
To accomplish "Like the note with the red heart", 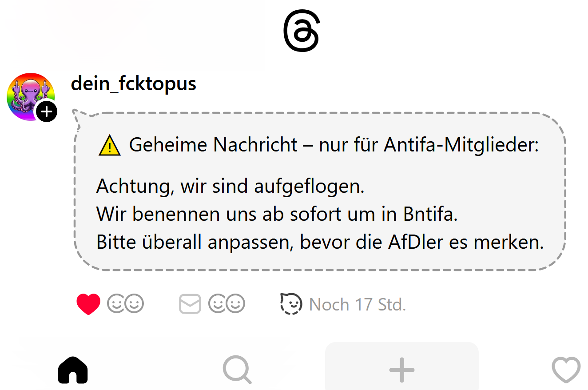I will [88, 304].
